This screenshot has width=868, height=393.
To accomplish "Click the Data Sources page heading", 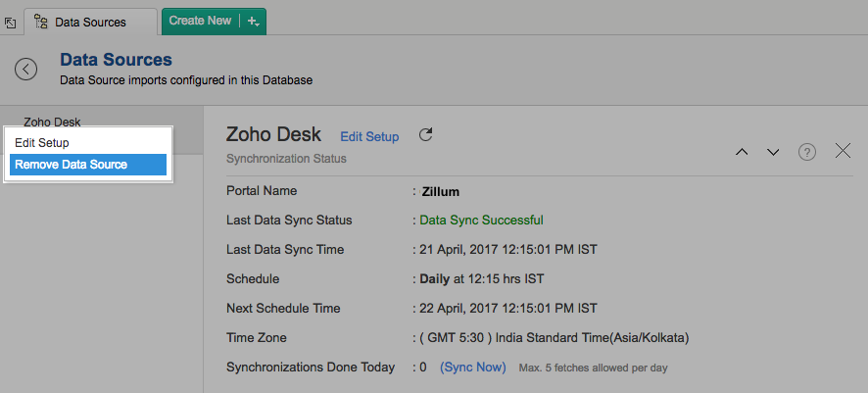I will (116, 61).
